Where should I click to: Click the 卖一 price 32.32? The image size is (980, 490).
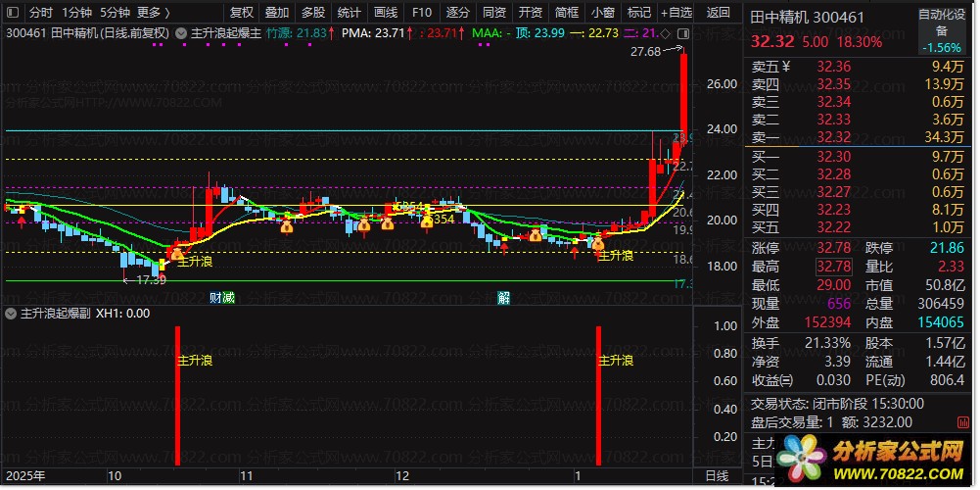832,137
